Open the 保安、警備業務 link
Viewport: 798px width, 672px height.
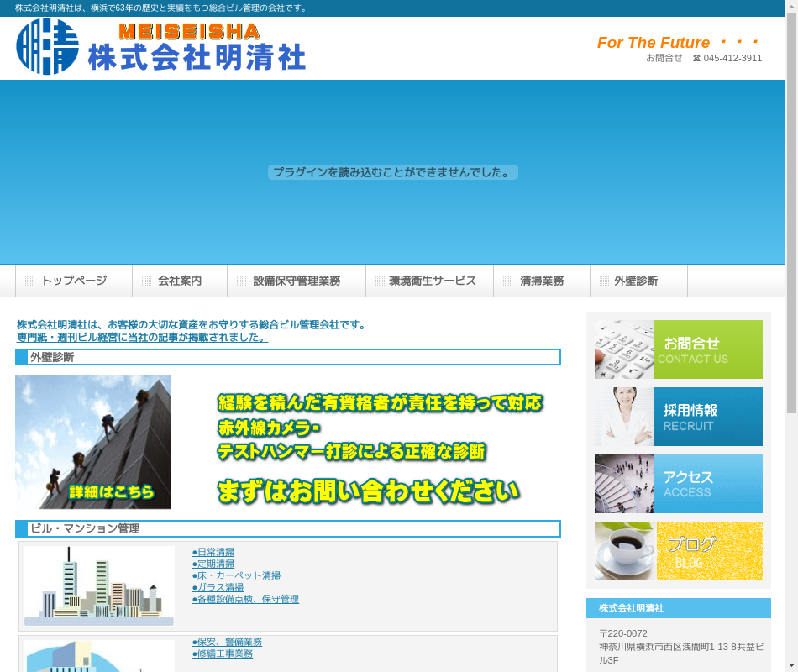pyautogui.click(x=227, y=642)
